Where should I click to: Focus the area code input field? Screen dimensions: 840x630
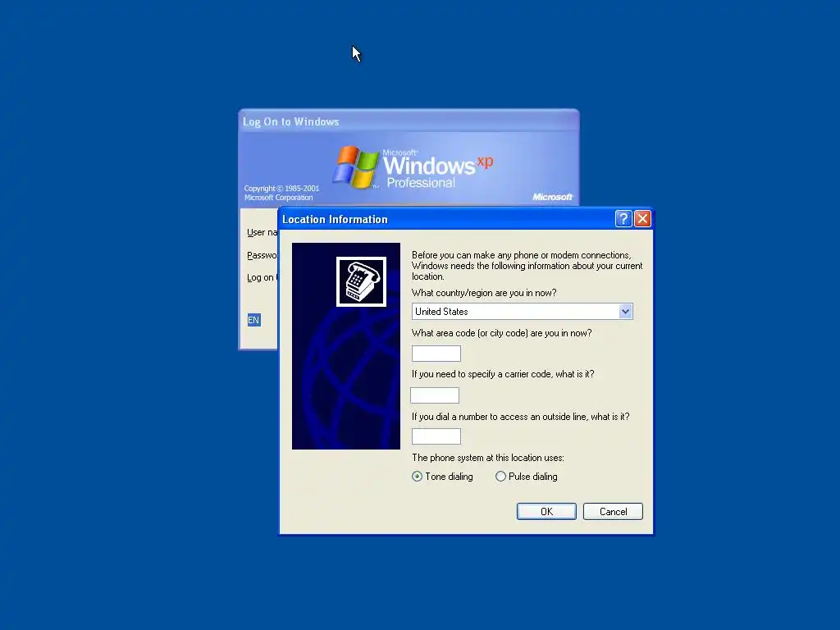click(436, 354)
